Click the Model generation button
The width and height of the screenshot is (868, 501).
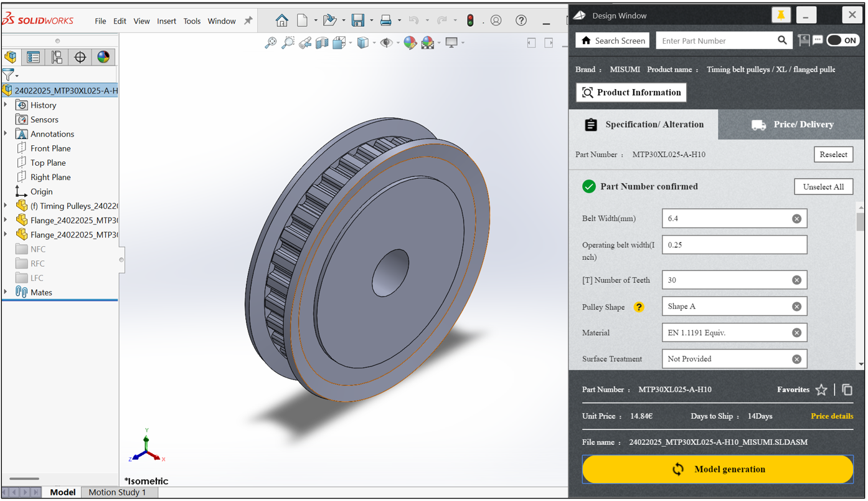click(717, 469)
